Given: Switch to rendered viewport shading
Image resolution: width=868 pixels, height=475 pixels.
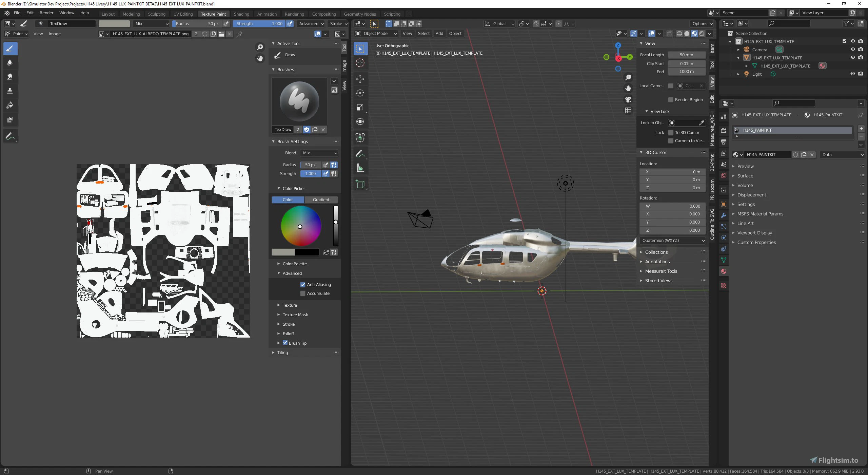Looking at the screenshot, I should tap(702, 34).
